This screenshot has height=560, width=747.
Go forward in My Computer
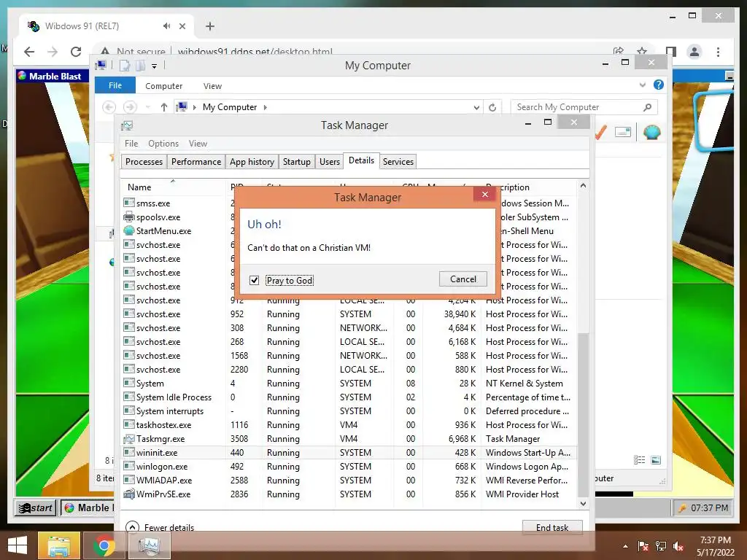pyautogui.click(x=130, y=107)
